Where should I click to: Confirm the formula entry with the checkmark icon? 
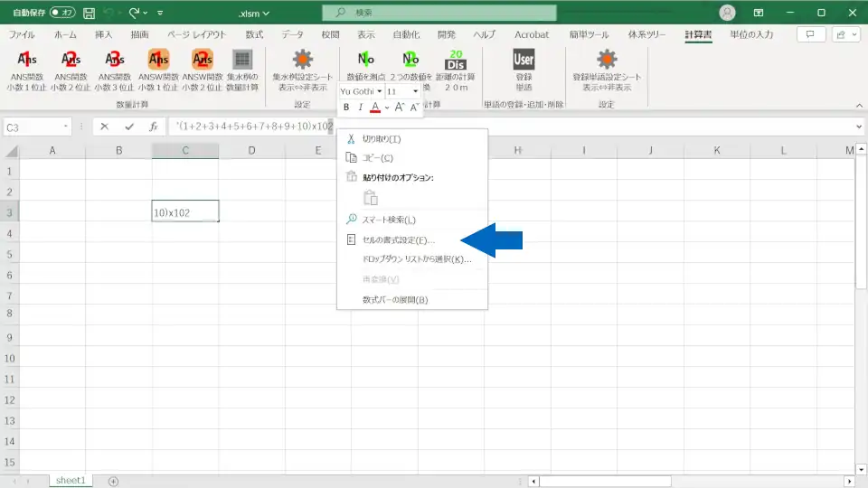point(129,127)
